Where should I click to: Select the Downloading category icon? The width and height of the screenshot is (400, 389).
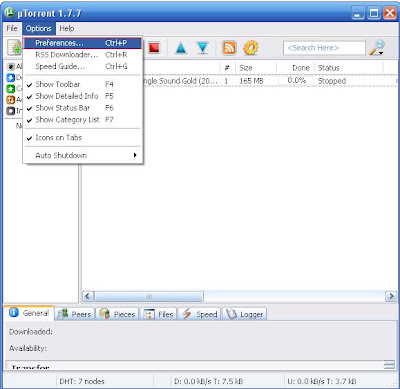[x=11, y=77]
